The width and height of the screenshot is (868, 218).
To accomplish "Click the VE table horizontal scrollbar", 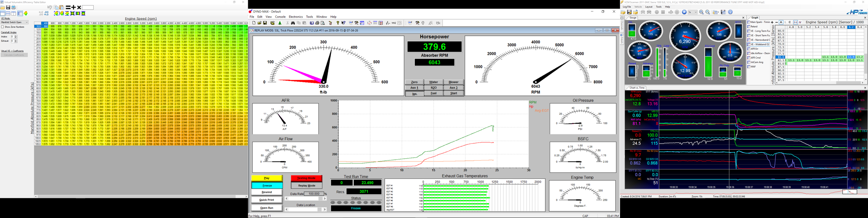I will tap(141, 196).
